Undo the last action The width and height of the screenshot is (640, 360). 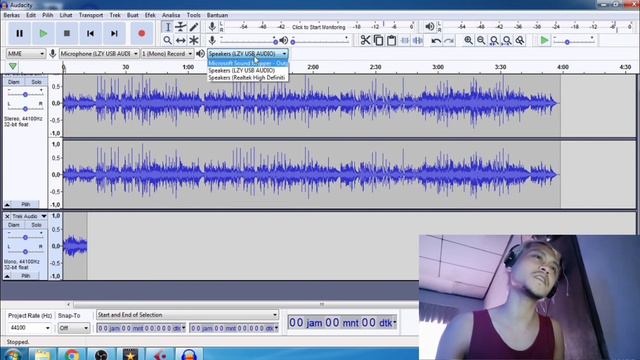pos(436,40)
